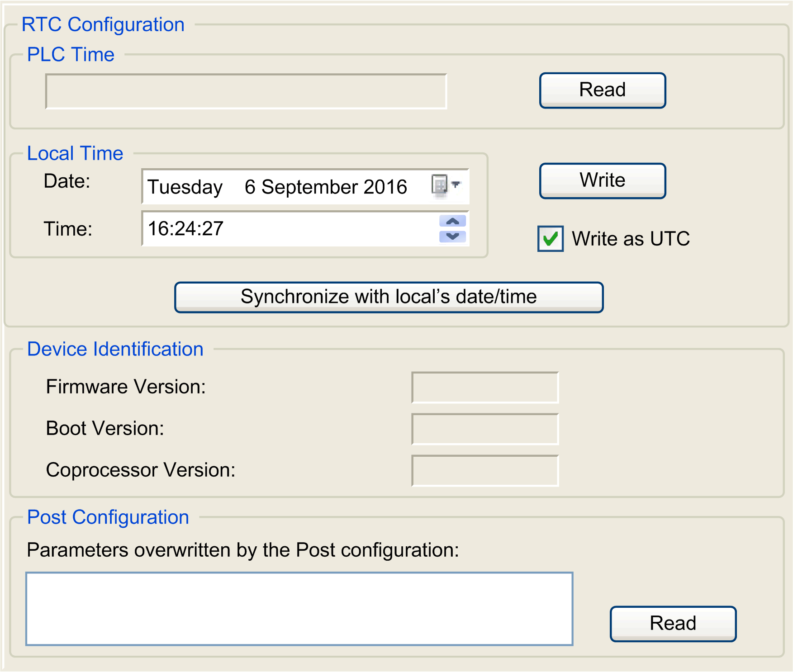The height and width of the screenshot is (672, 793).
Task: Click the Firmware Version field
Action: pyautogui.click(x=485, y=388)
